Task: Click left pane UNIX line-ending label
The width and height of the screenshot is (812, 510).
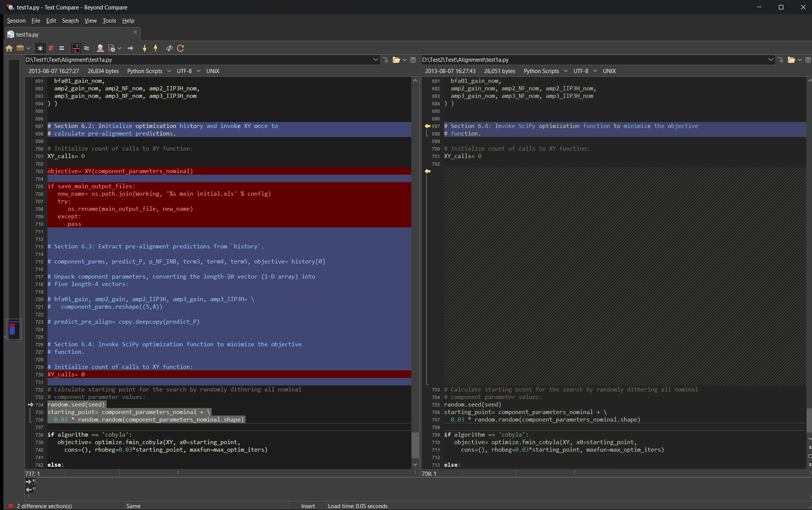Action: [x=213, y=71]
